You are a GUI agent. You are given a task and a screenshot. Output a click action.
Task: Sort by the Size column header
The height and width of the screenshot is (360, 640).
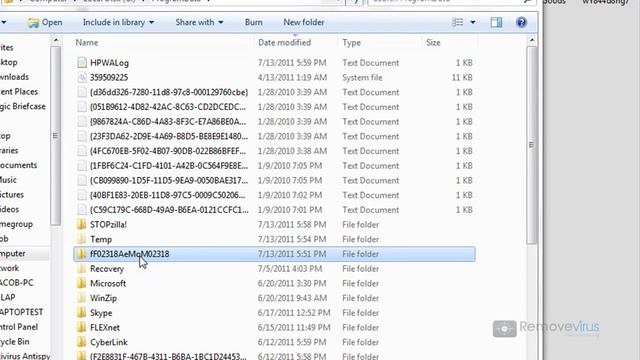[x=433, y=42]
